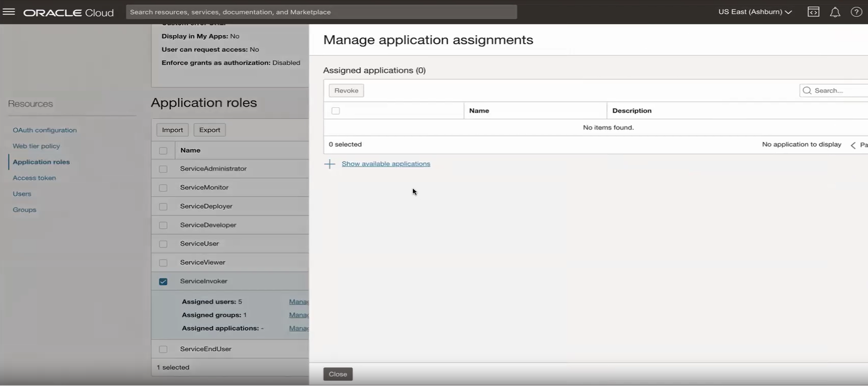Open the US East (Ashburn) region dropdown
868x386 pixels.
[x=755, y=11]
